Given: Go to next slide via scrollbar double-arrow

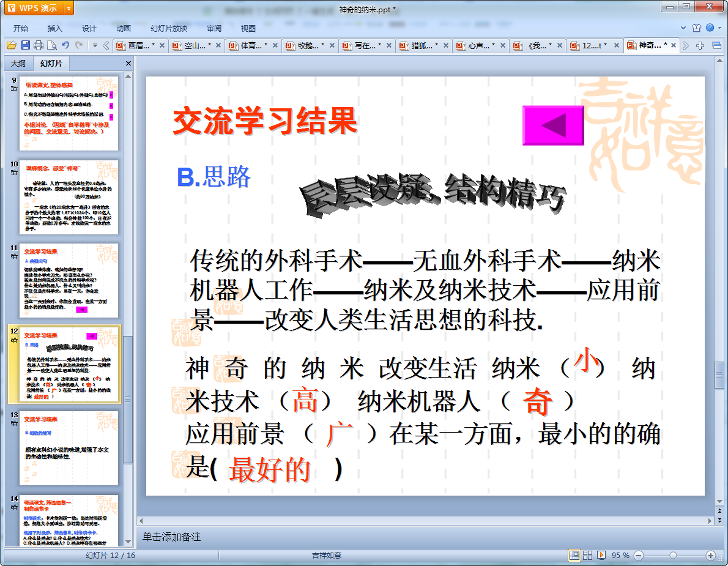Looking at the screenshot, I should (719, 519).
